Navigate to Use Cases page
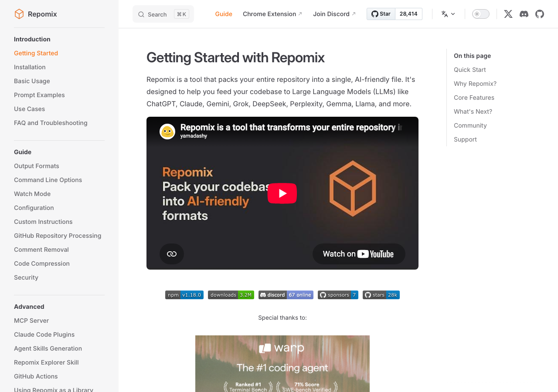 coord(29,109)
